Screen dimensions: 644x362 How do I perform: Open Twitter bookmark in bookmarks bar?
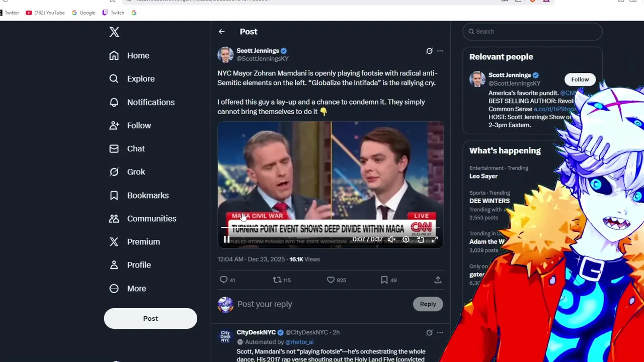10,13
